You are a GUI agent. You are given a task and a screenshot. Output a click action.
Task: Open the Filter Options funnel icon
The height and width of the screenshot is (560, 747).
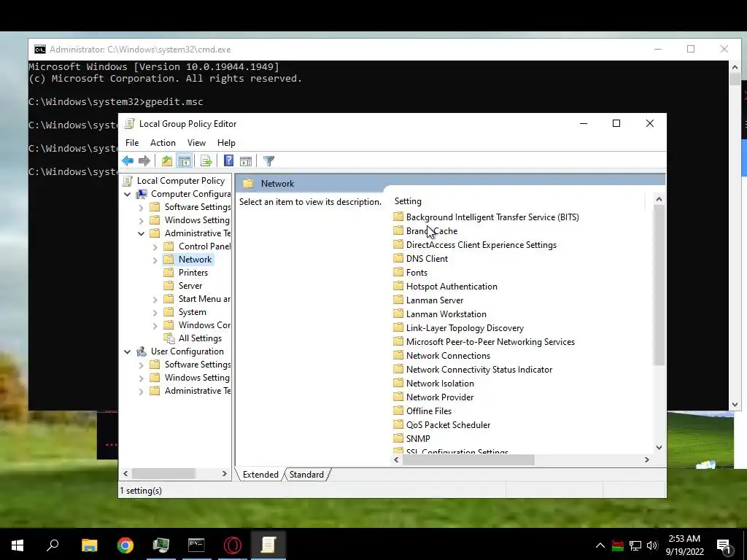pyautogui.click(x=268, y=161)
